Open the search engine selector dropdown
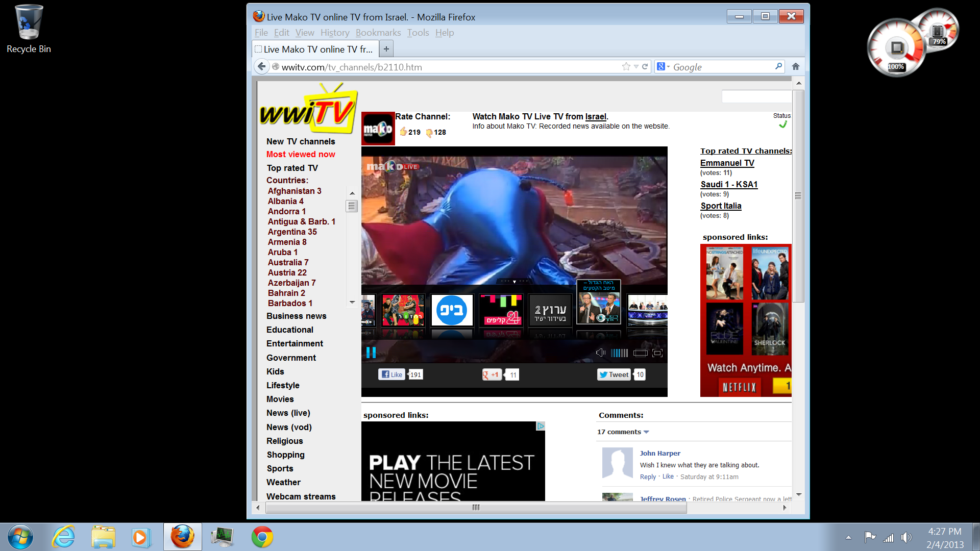 click(x=663, y=67)
